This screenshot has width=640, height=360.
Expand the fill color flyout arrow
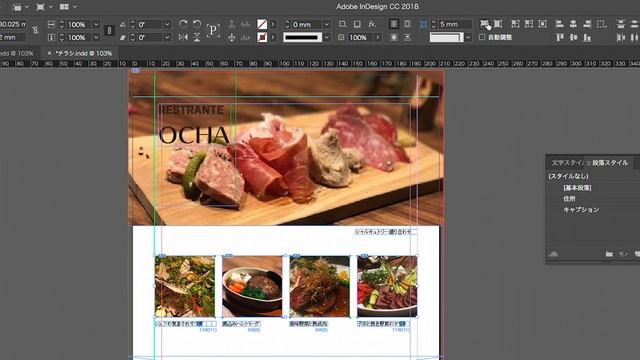tap(273, 24)
